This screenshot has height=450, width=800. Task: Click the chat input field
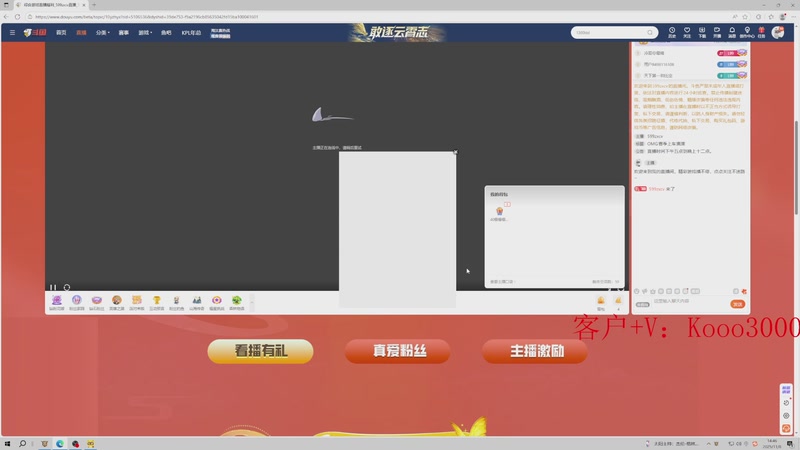coord(689,302)
